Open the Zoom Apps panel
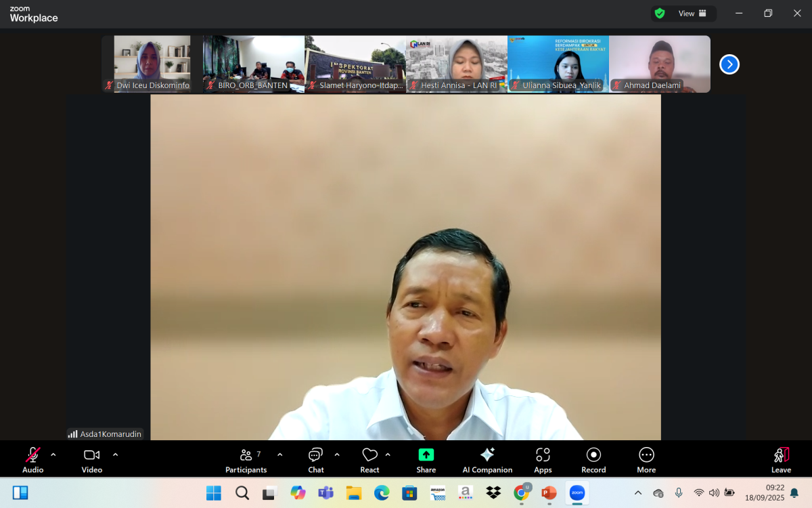The height and width of the screenshot is (508, 812). pos(543,459)
